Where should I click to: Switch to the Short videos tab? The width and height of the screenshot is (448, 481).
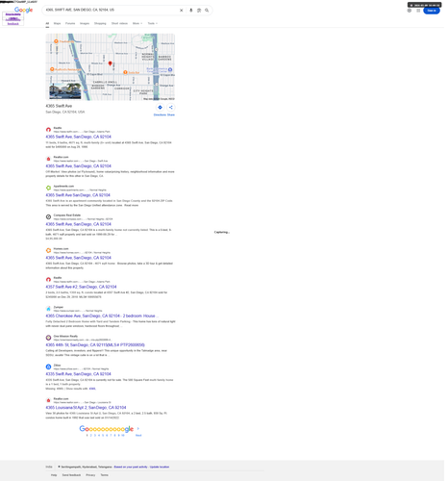tap(119, 23)
